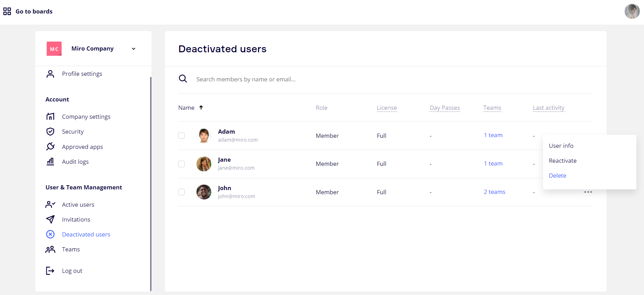Check the box for John's row

coord(182,192)
